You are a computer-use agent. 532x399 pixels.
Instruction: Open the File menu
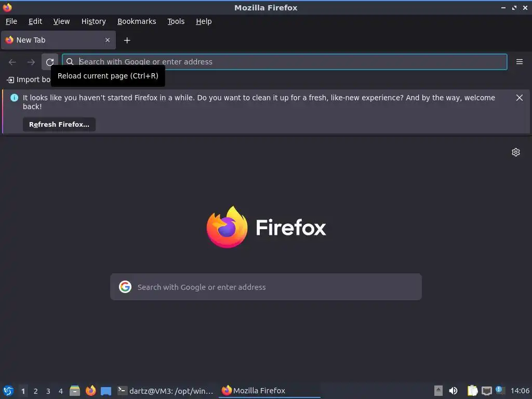[x=11, y=21]
